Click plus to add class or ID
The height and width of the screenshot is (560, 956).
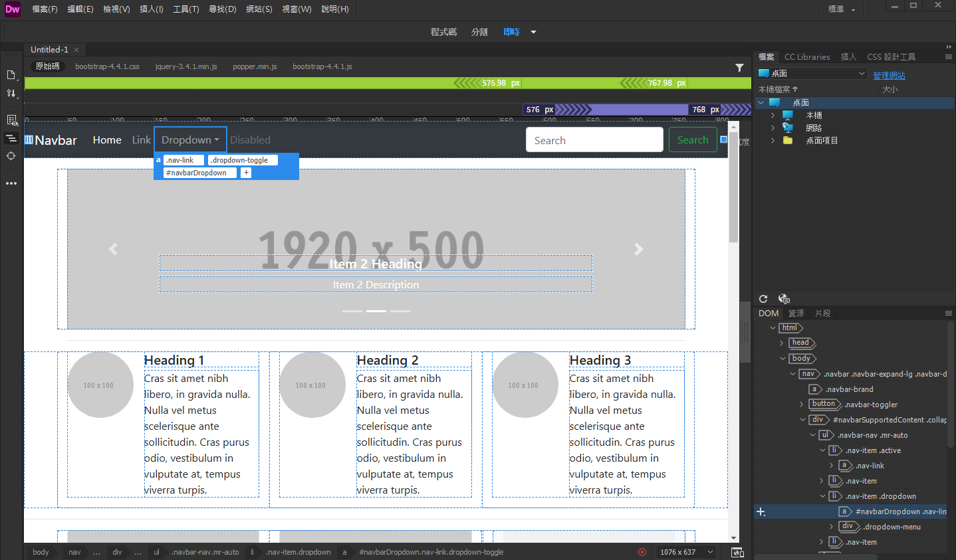click(246, 173)
